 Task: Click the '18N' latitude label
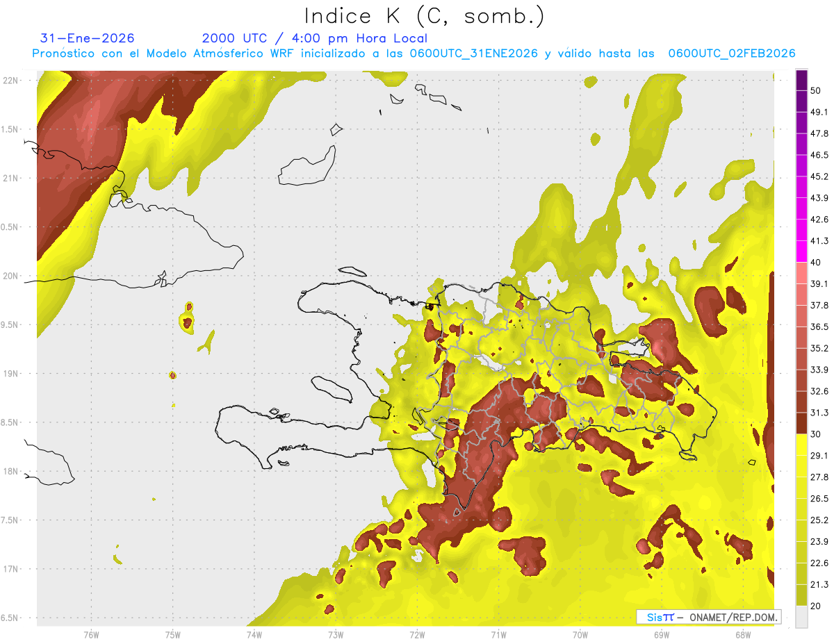pos(10,471)
